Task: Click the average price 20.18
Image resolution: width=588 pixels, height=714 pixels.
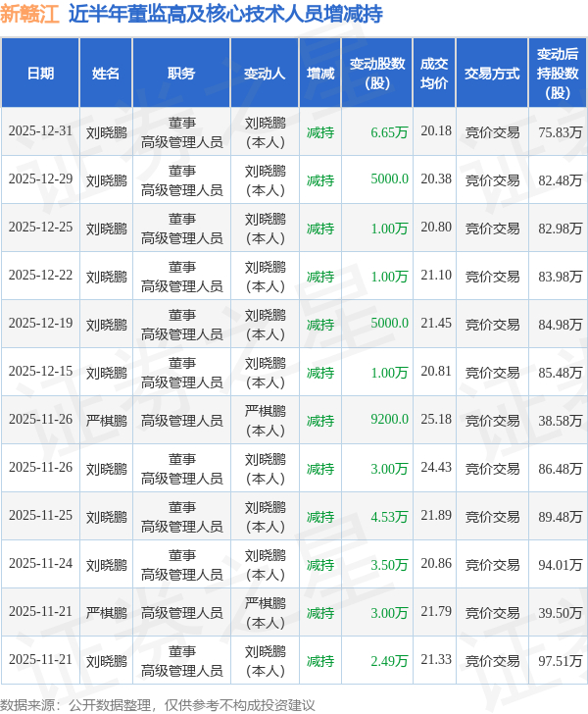Action: tap(436, 131)
